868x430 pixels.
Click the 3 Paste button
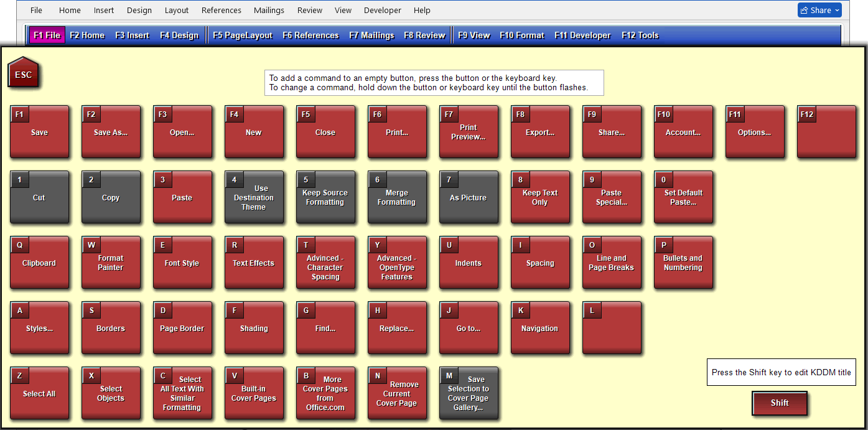point(182,197)
